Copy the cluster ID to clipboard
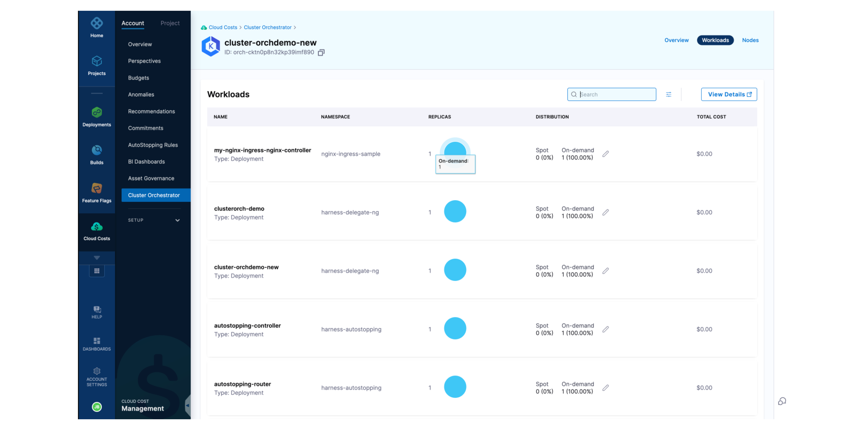Viewport: 868px width, 430px height. point(321,53)
